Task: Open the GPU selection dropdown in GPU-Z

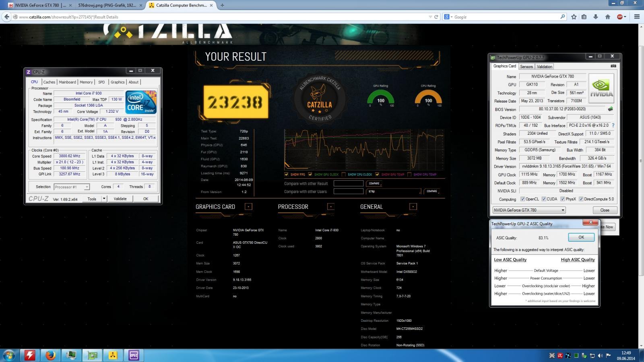Action: pyautogui.click(x=529, y=210)
